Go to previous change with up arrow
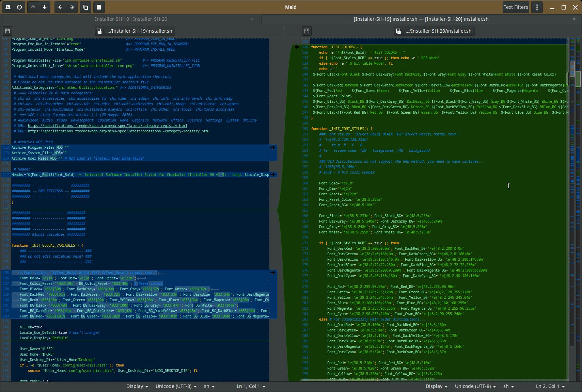The height and width of the screenshot is (392, 582). pyautogui.click(x=33, y=7)
